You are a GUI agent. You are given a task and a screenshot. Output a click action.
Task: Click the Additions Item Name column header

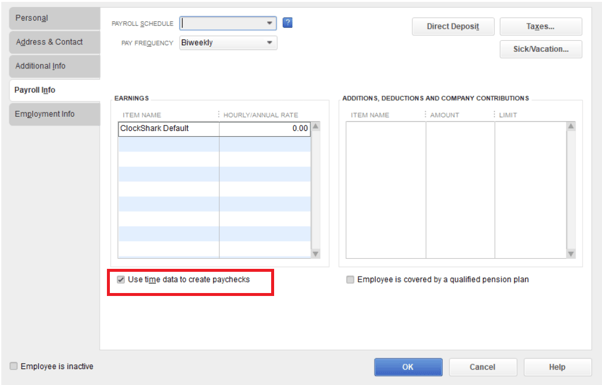tap(370, 115)
